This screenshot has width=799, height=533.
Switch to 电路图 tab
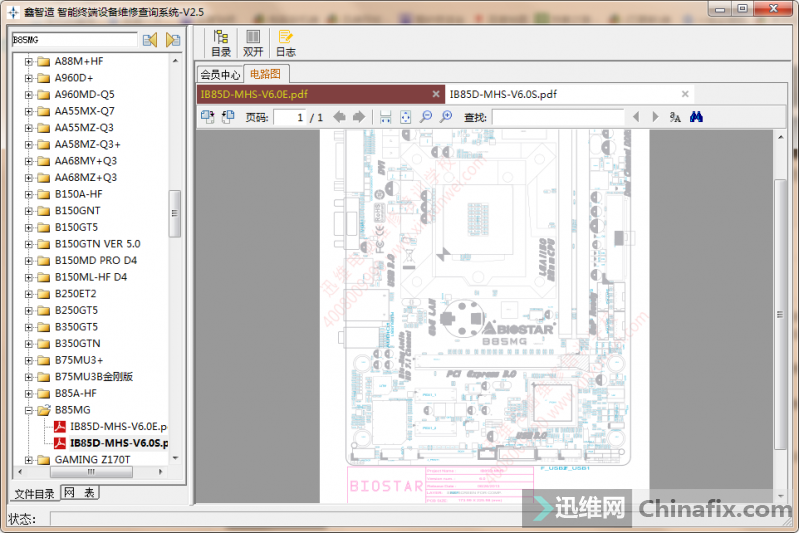(265, 74)
